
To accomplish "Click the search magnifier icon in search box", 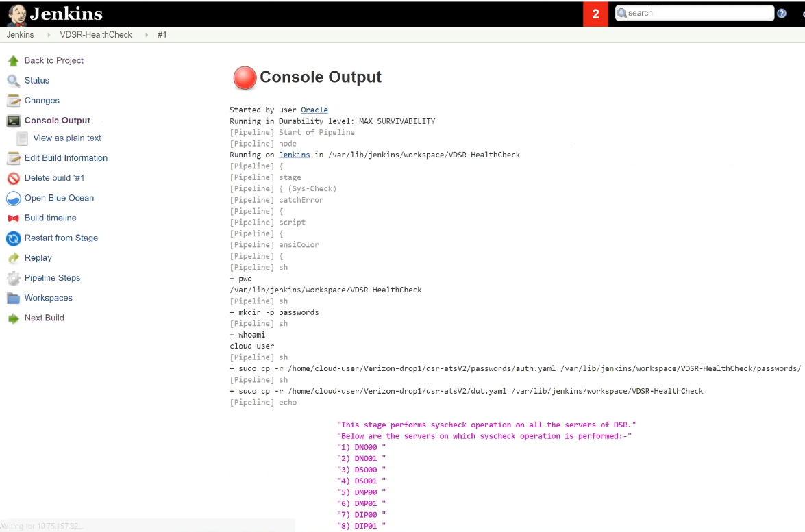I will click(621, 13).
